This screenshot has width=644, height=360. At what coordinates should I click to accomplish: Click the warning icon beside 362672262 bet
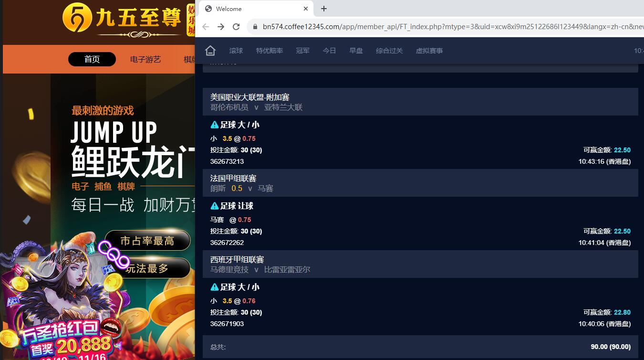[x=215, y=206]
